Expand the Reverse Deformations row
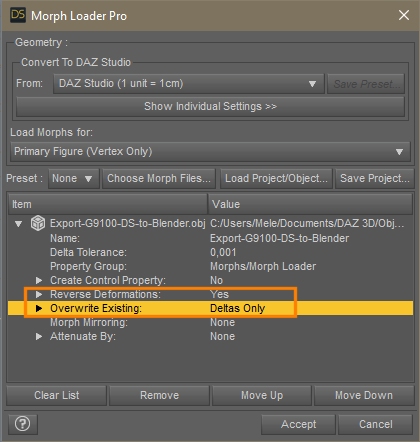 point(39,294)
